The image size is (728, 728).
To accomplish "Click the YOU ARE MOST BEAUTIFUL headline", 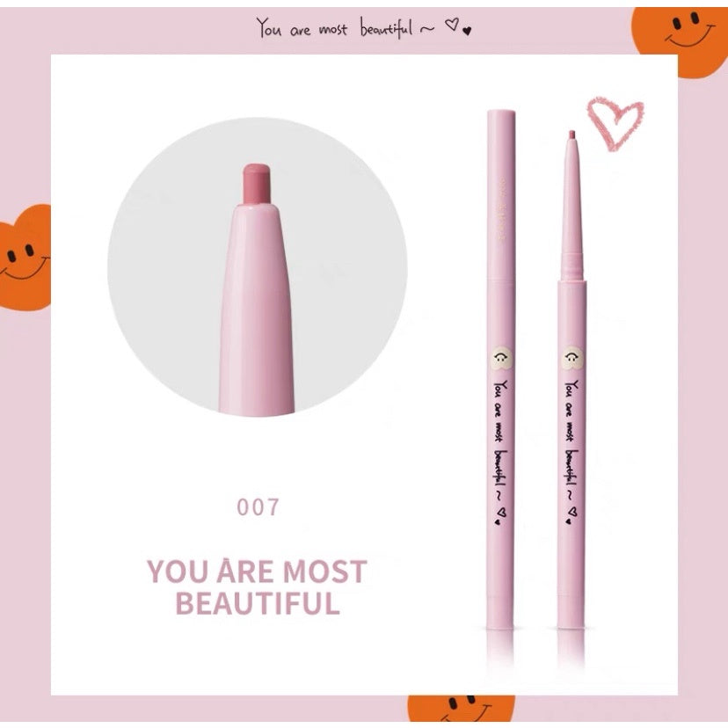I will click(x=258, y=587).
